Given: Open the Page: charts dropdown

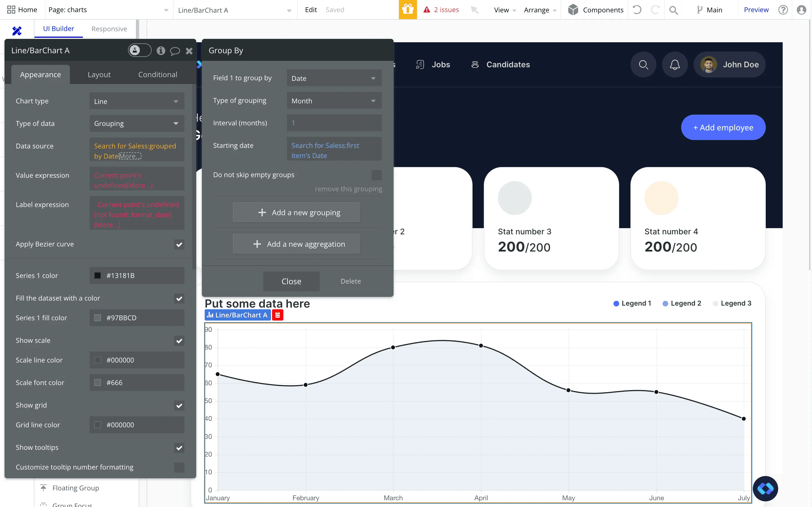Looking at the screenshot, I should [108, 10].
